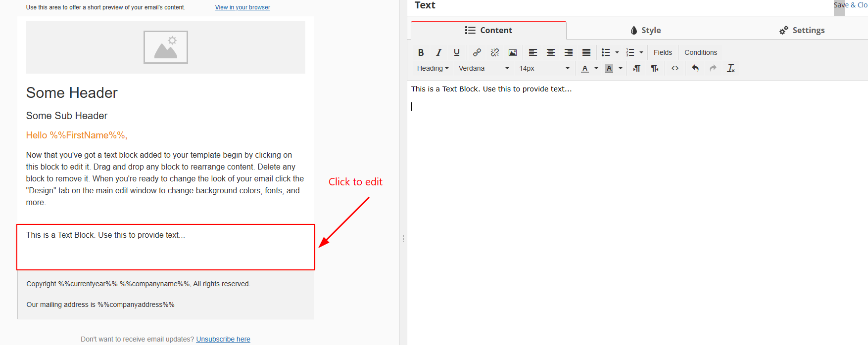Apply a bulleted list

click(606, 52)
